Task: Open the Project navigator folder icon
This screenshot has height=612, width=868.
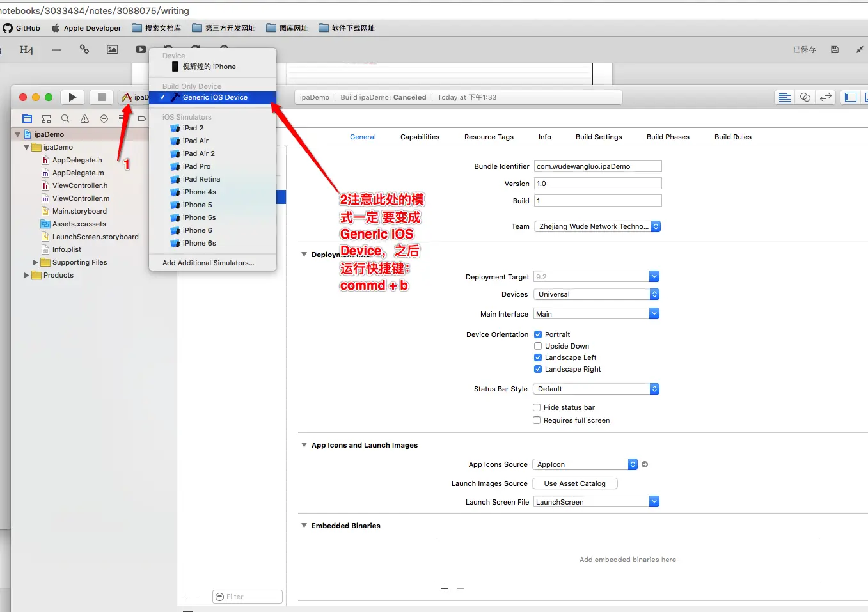Action: point(27,118)
